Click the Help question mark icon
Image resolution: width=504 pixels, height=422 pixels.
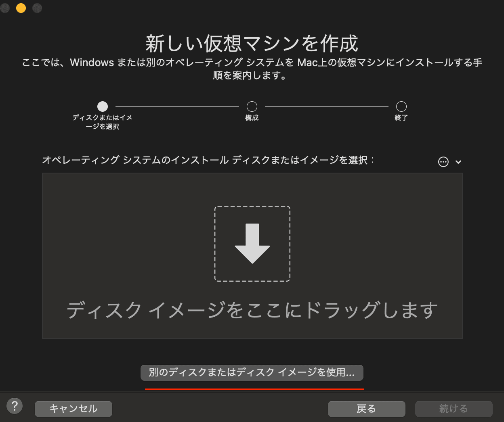[x=15, y=405]
